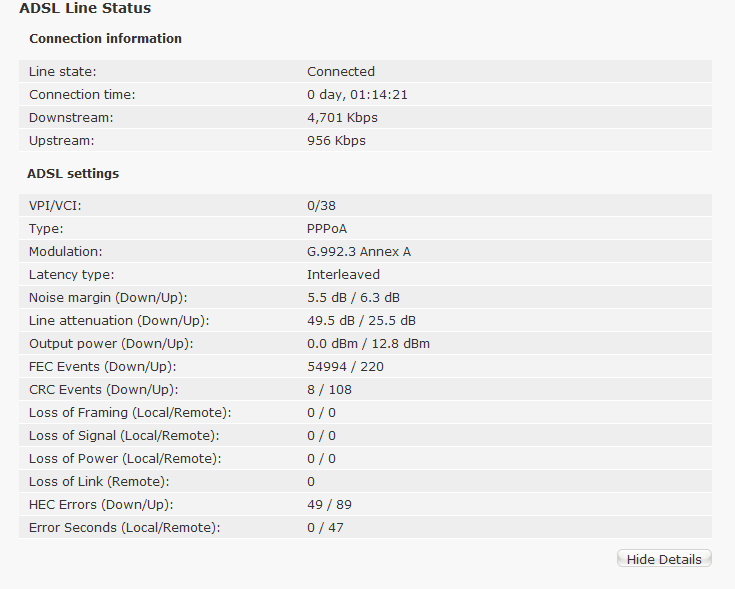Select the ADSL Line Status heading
Screen dimensions: 735x589
85,8
